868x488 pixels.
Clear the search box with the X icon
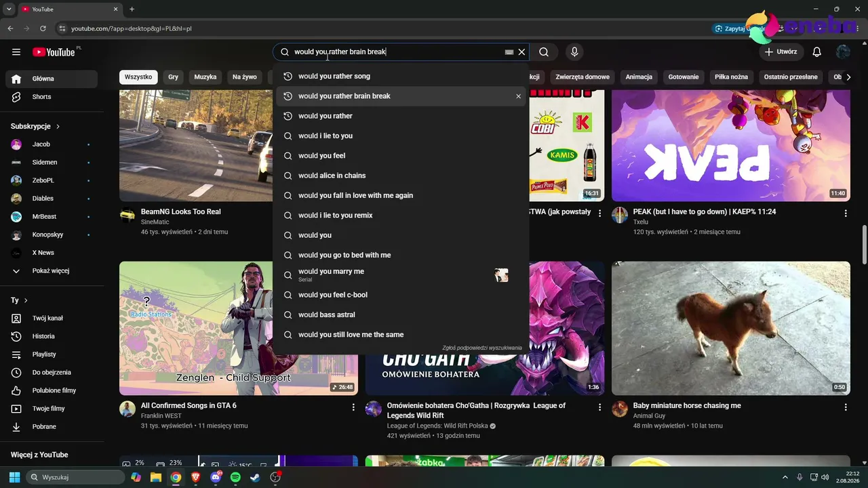click(521, 52)
